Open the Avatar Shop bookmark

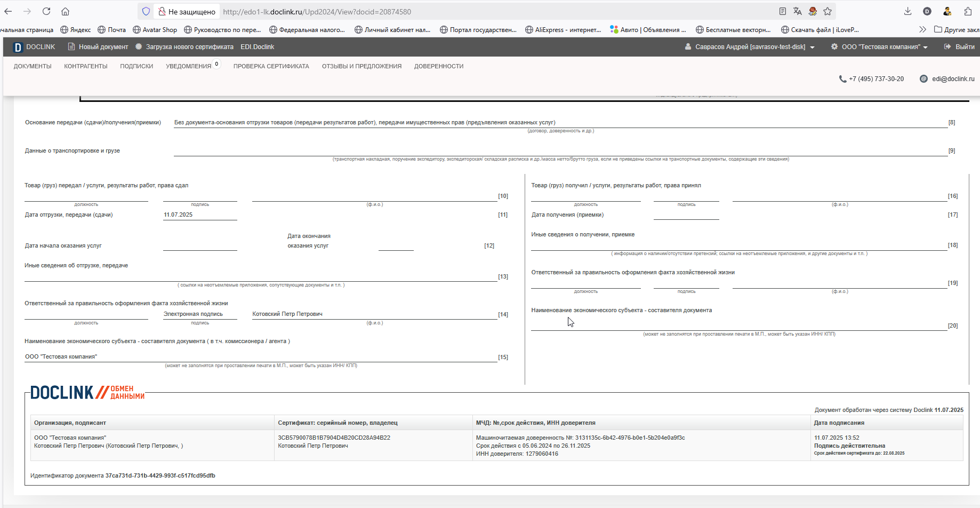click(155, 30)
